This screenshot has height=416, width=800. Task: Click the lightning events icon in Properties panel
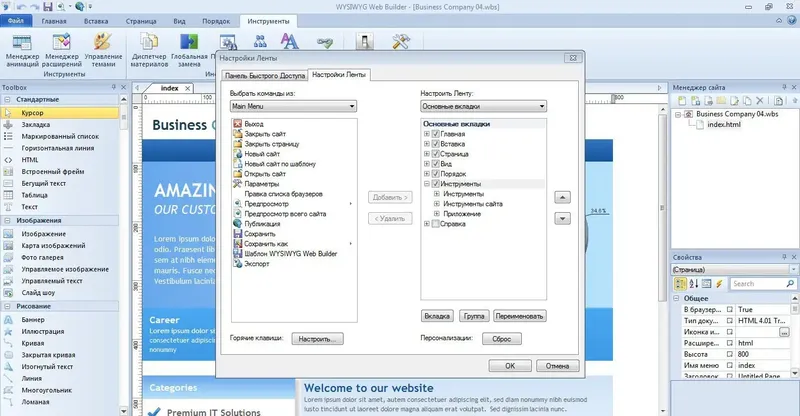(719, 284)
